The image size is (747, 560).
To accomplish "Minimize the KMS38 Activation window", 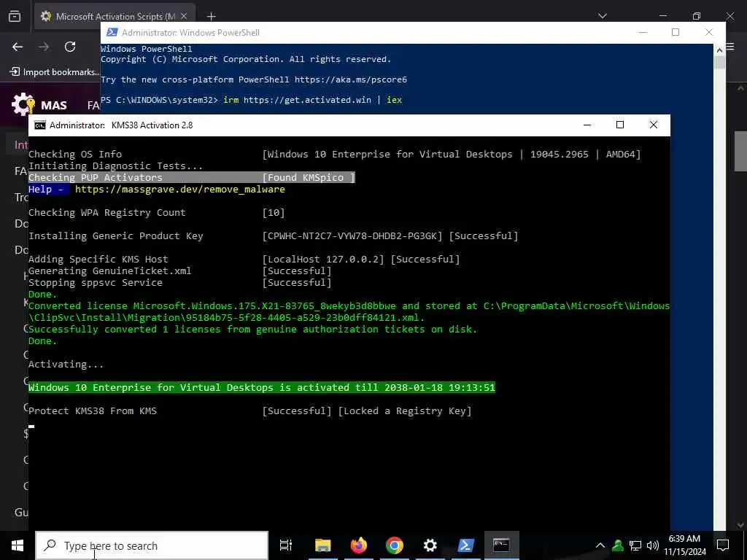I will [x=587, y=125].
